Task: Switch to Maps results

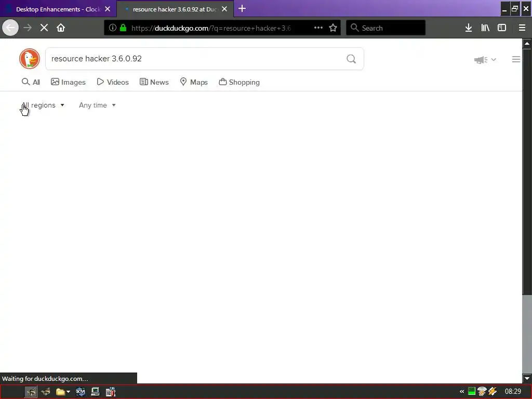Action: pyautogui.click(x=194, y=82)
